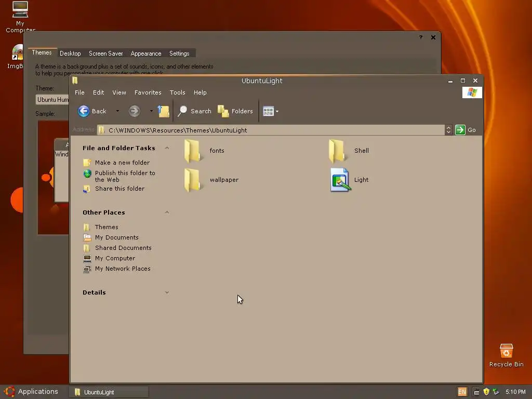Open My Network Places link
The image size is (532, 399).
click(x=123, y=269)
